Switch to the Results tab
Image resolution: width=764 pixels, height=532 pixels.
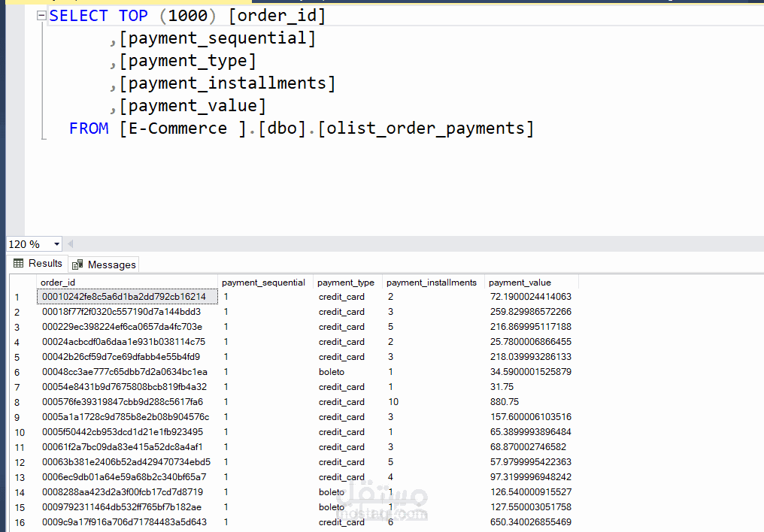tap(45, 264)
